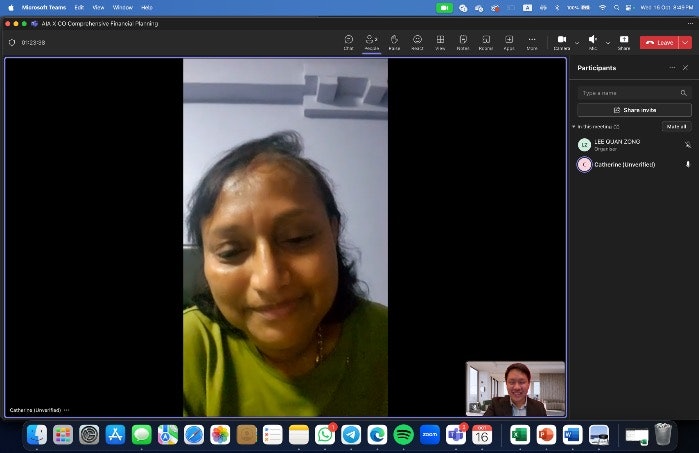Image resolution: width=699 pixels, height=453 pixels.
Task: Close the People panel from the toolbar
Action: pyautogui.click(x=371, y=41)
